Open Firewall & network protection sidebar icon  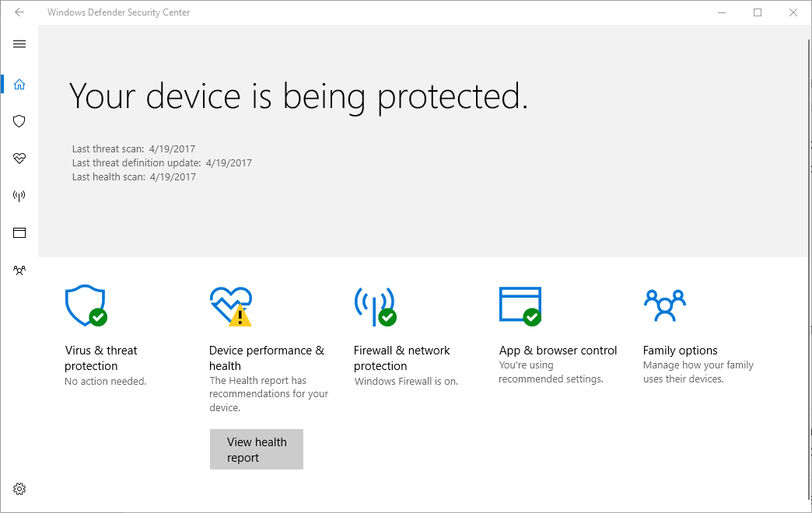pyautogui.click(x=19, y=196)
